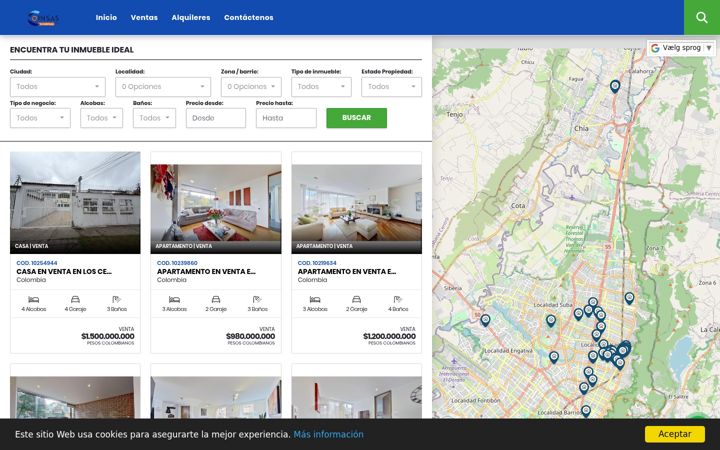Click the Cota label on the map
The image size is (720, 450).
pyautogui.click(x=518, y=205)
